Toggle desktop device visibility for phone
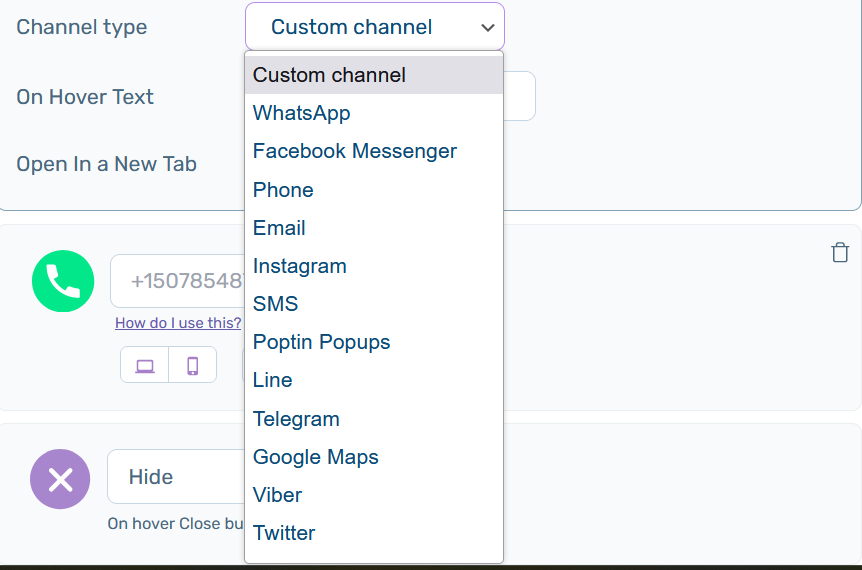The image size is (862, 570). 145,365
